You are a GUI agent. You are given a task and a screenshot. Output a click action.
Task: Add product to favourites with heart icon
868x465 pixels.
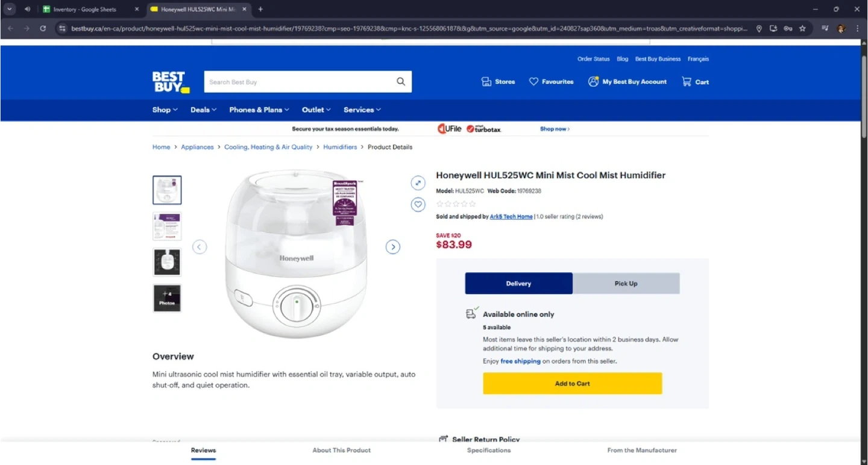[418, 205]
